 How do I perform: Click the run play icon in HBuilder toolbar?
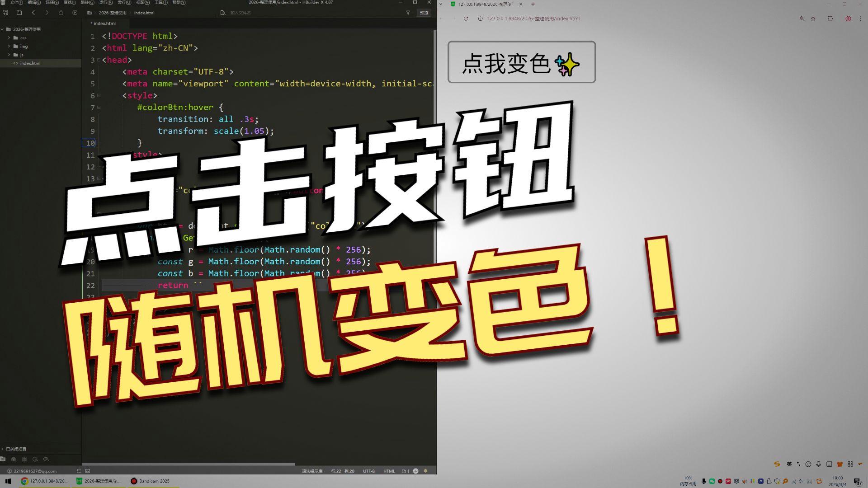(75, 13)
